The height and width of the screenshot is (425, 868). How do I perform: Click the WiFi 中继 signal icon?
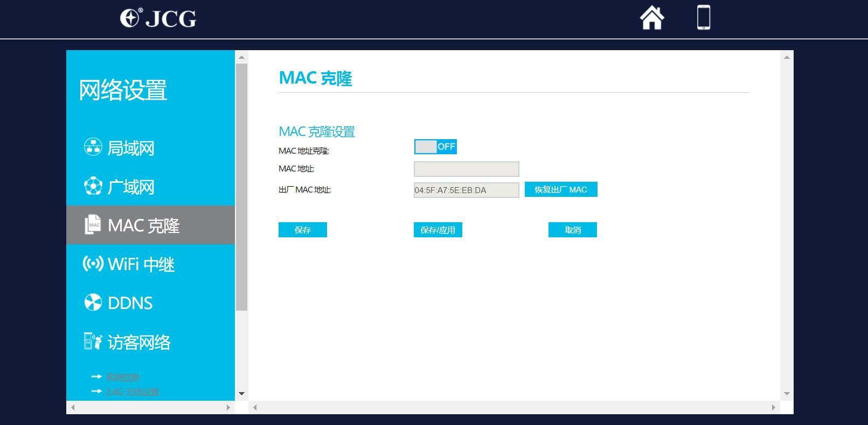pyautogui.click(x=93, y=264)
